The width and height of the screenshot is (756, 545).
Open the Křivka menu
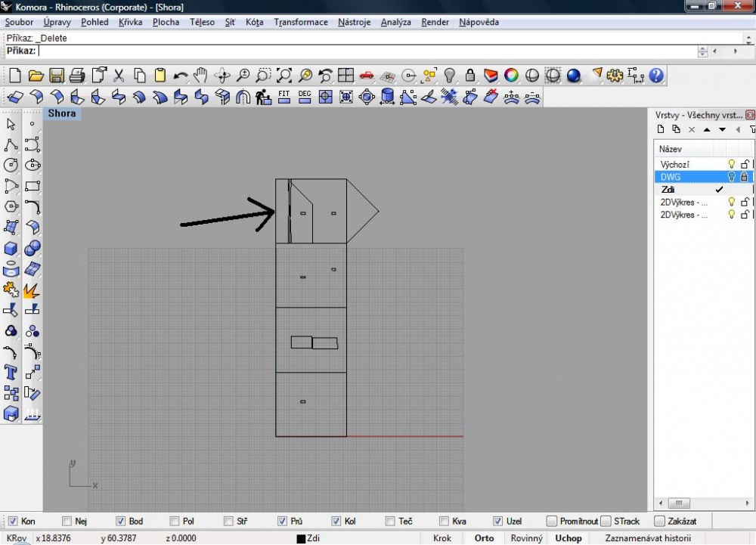click(x=130, y=22)
